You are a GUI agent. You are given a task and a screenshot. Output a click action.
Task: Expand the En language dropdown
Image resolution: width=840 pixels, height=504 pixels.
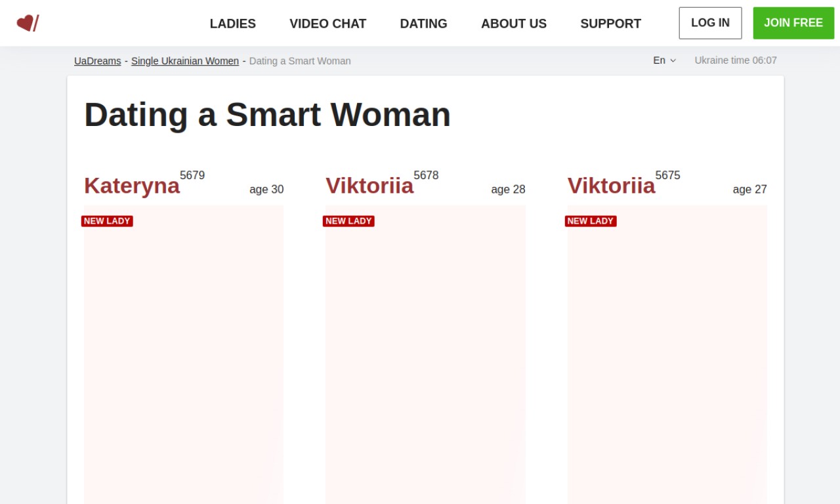664,60
